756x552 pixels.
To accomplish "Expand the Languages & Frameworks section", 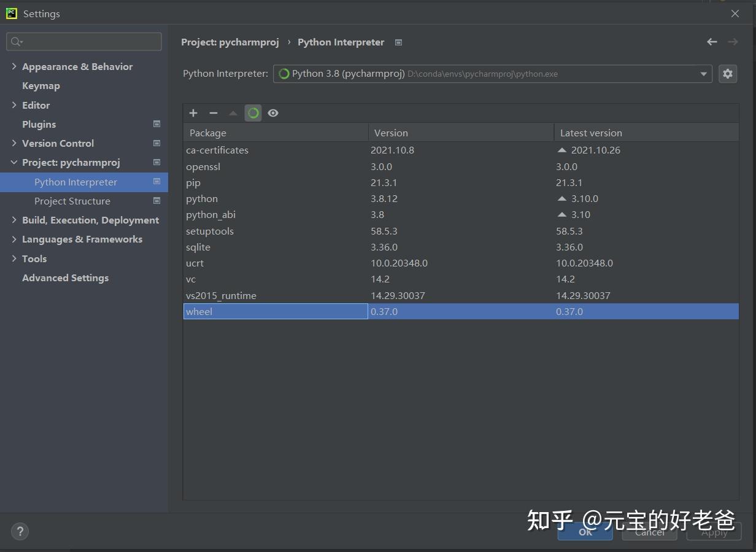I will tap(13, 239).
